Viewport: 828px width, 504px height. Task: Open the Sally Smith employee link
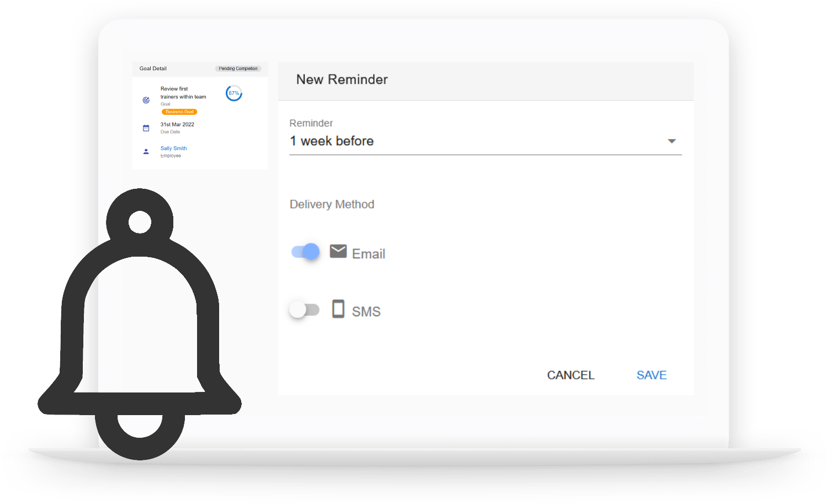click(174, 148)
